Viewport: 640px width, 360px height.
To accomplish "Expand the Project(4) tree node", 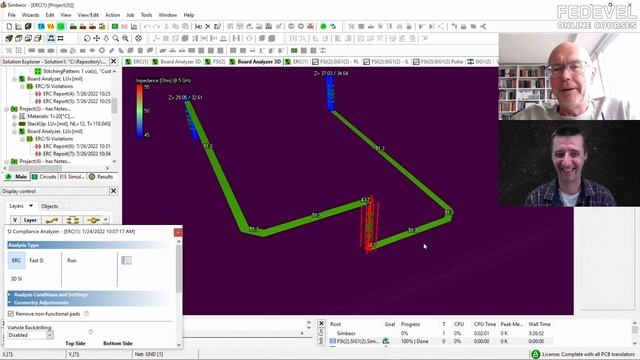I will click(x=7, y=162).
